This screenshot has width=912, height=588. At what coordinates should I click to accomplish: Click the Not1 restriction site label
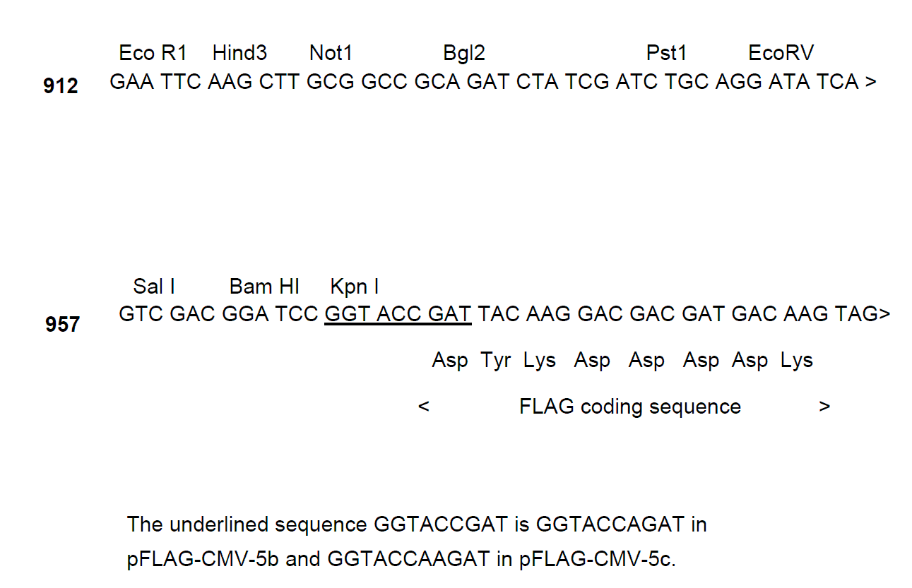[331, 53]
